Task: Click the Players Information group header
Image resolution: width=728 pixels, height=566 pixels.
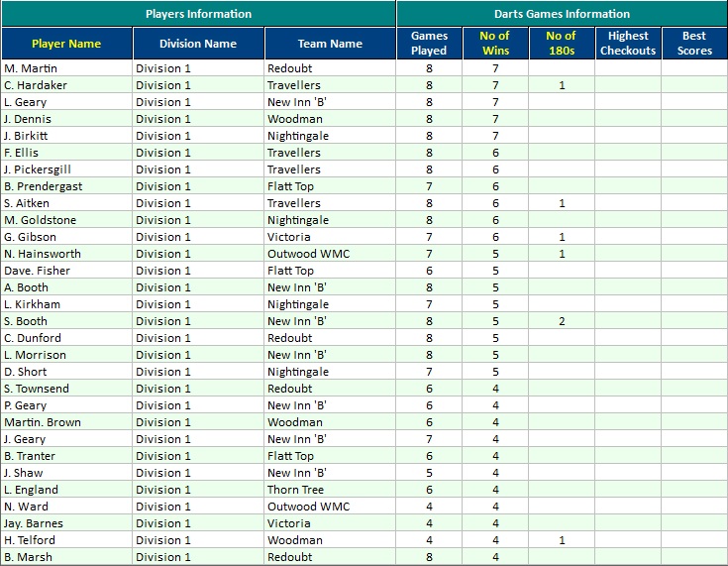Action: pyautogui.click(x=198, y=14)
